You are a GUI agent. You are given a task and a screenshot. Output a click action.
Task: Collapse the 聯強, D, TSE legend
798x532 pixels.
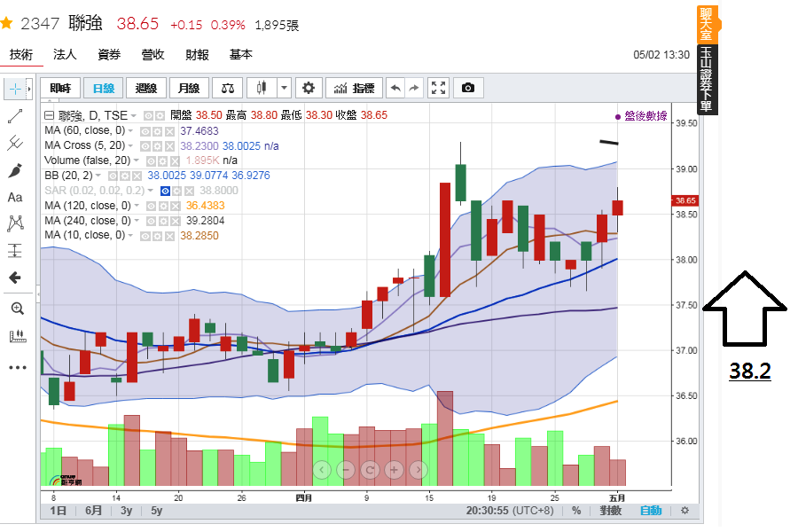(x=49, y=115)
